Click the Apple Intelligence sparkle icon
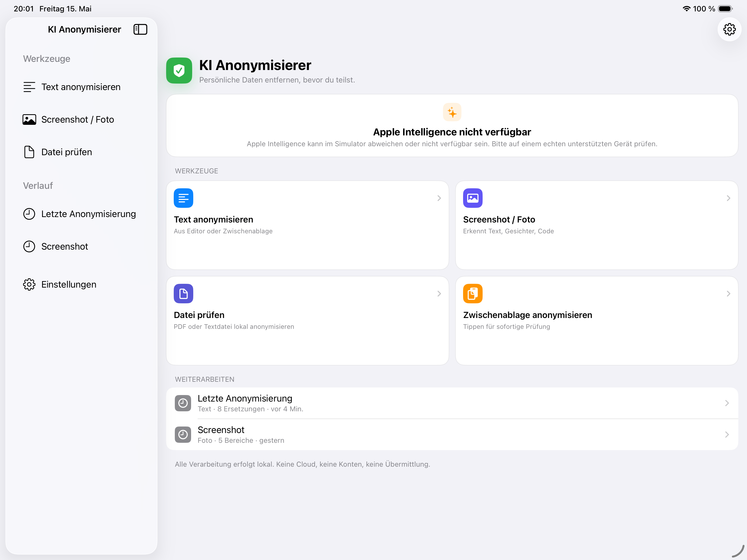The width and height of the screenshot is (747, 560). click(x=452, y=112)
